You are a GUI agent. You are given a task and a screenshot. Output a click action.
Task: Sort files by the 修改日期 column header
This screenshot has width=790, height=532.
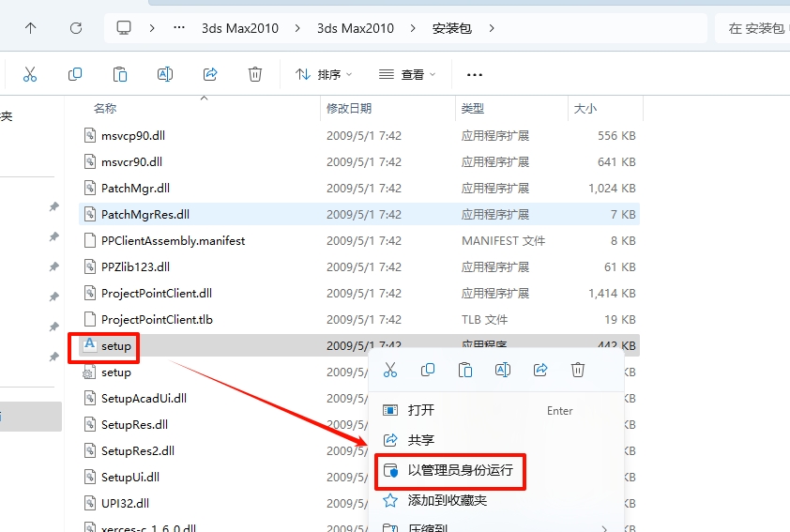pyautogui.click(x=349, y=109)
